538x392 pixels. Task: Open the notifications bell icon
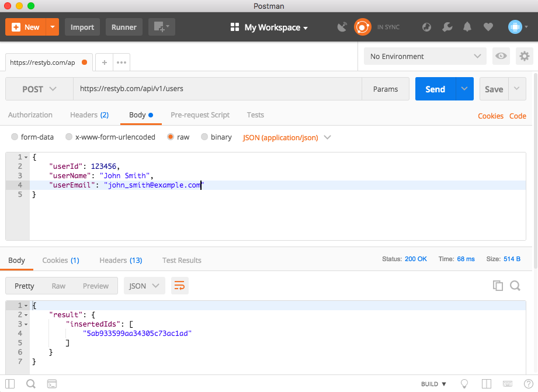(x=467, y=27)
